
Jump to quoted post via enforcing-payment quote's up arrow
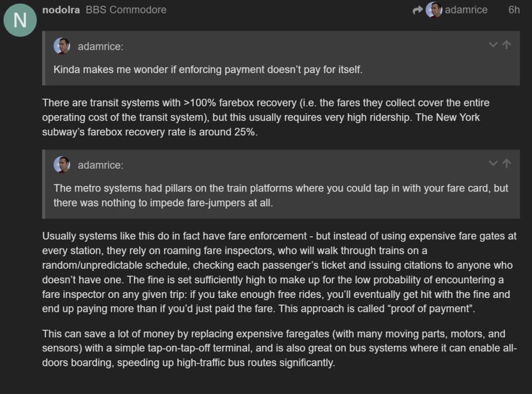pos(507,45)
